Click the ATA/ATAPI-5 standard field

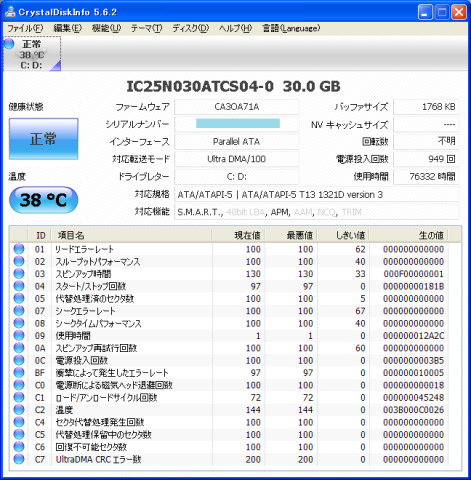click(317, 194)
